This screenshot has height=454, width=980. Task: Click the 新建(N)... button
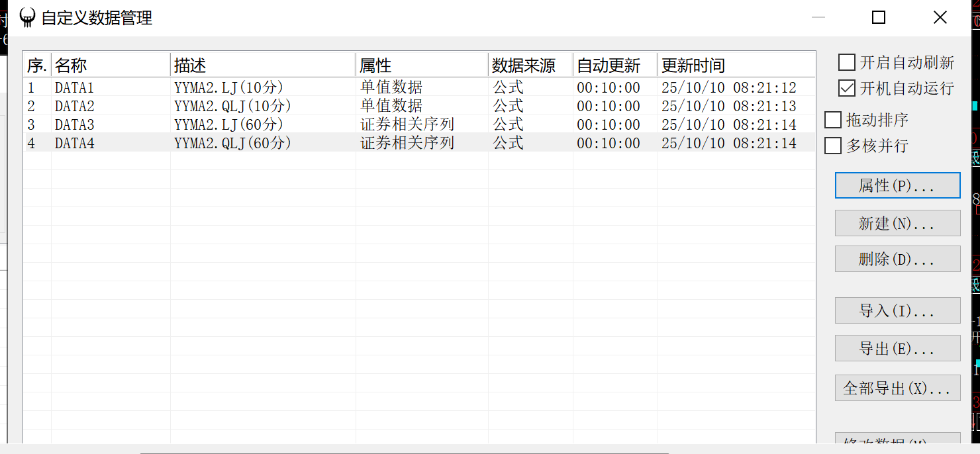tap(897, 224)
